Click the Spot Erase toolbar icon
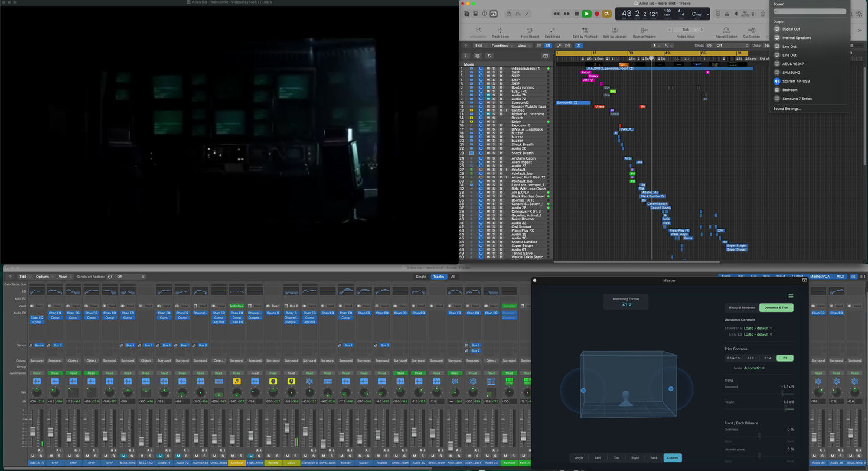The image size is (868, 471). pos(553,30)
